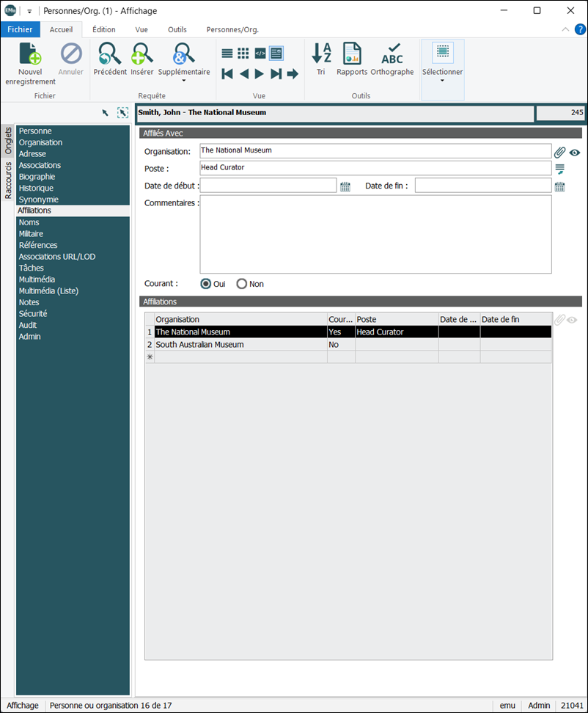The image size is (588, 713).
Task: Switch to the Édition ribbon tab
Action: (103, 29)
